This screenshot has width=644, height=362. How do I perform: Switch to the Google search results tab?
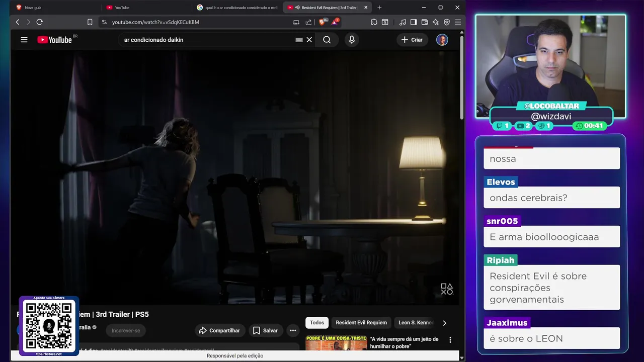(x=237, y=8)
